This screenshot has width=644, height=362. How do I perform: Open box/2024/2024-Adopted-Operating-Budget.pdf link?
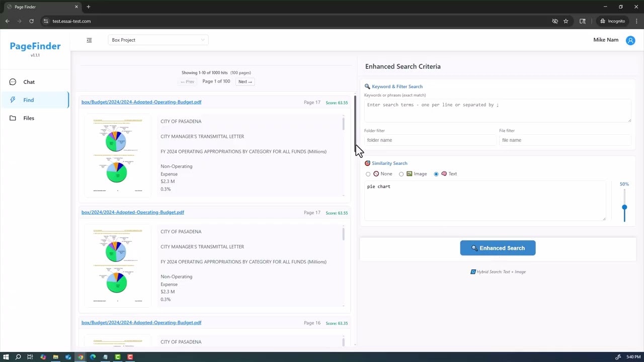click(x=133, y=212)
